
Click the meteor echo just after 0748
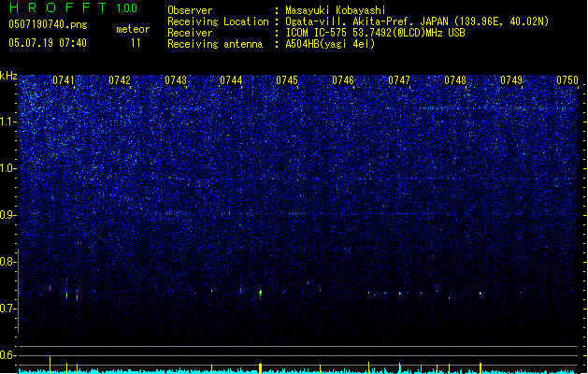tap(480, 294)
